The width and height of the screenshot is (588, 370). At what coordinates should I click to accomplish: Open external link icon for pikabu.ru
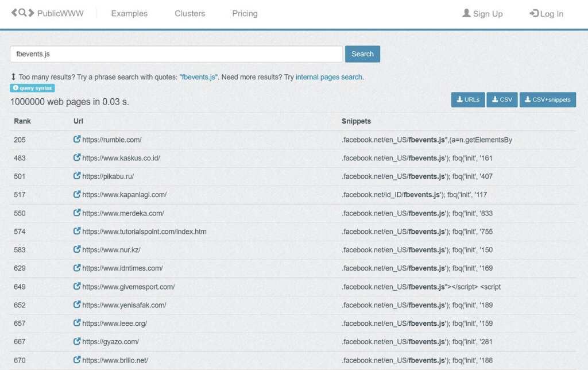pyautogui.click(x=77, y=176)
